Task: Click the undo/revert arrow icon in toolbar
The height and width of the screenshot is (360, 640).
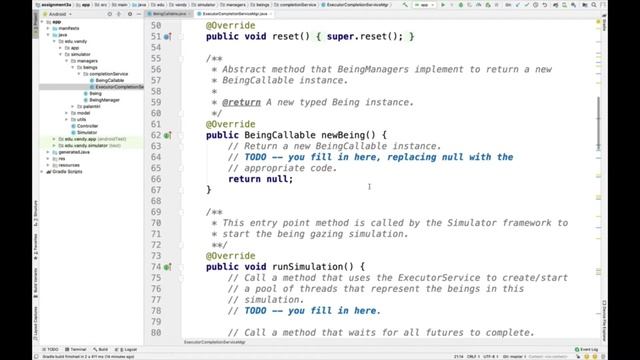Action: 544,5
